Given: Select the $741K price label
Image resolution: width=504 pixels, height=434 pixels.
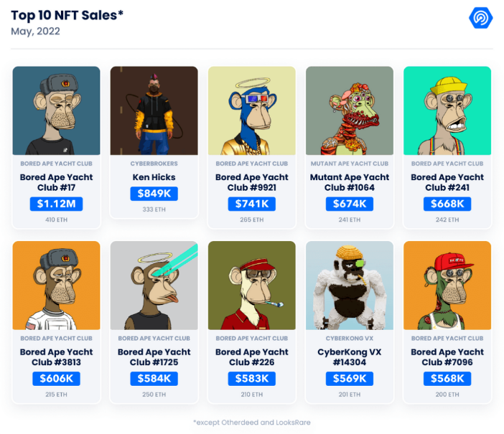Looking at the screenshot, I should coord(252,204).
